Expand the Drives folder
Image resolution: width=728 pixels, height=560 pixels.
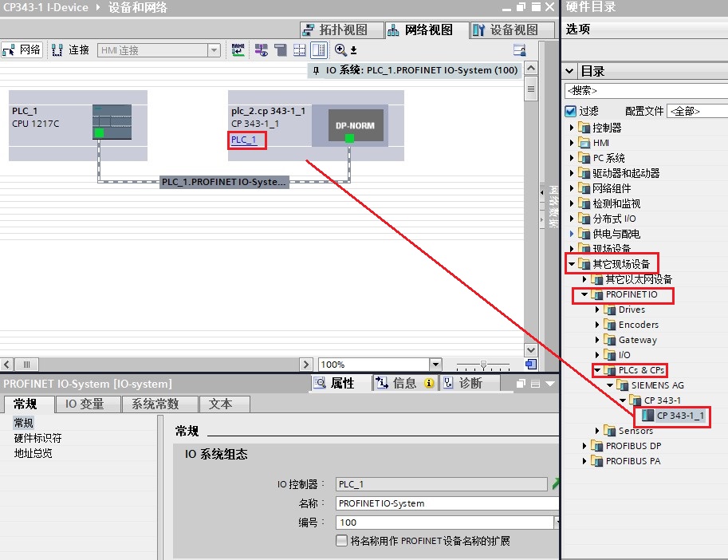coord(597,310)
